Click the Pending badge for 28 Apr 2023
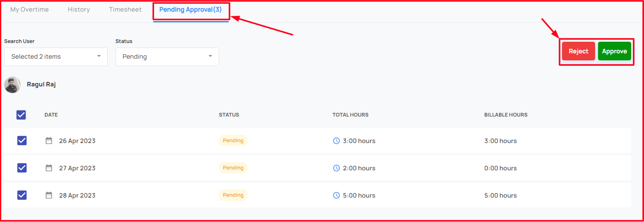The width and height of the screenshot is (644, 222). (x=233, y=195)
